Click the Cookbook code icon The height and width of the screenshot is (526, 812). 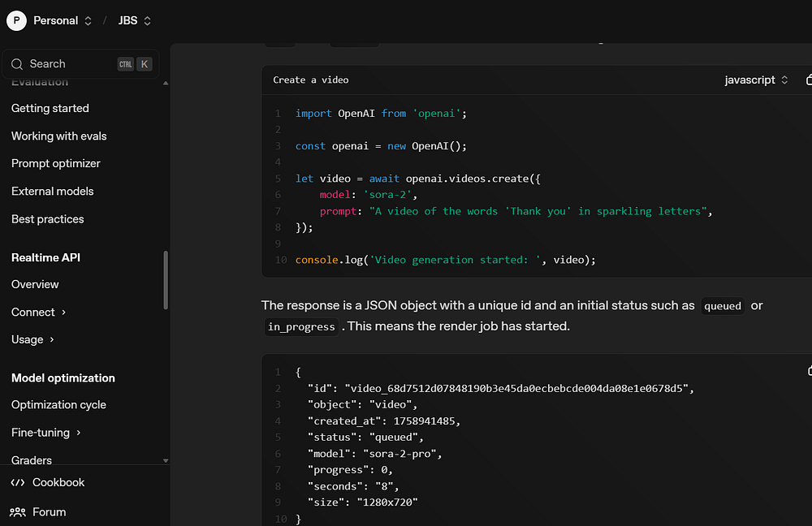17,482
